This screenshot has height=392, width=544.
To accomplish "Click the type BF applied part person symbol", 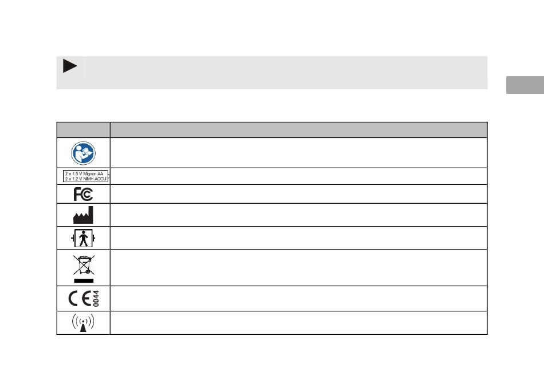I will pos(83,238).
